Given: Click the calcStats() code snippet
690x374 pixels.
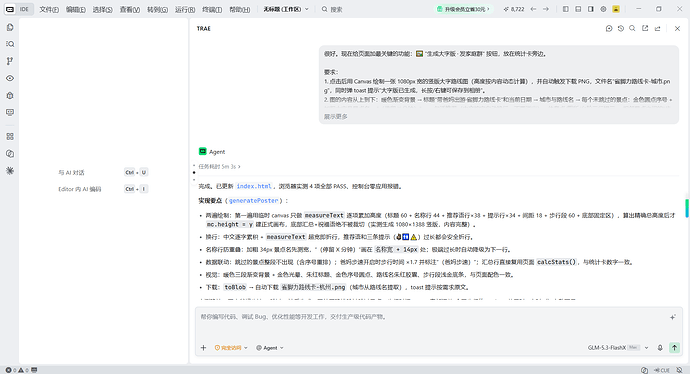Looking at the screenshot, I should 556,262.
